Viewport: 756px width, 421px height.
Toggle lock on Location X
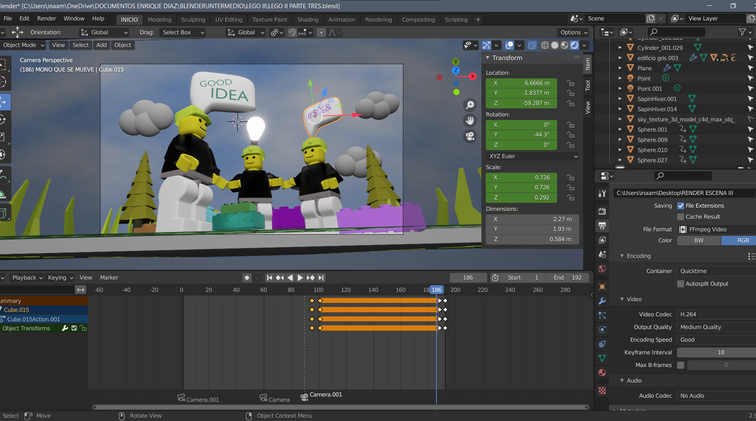570,83
